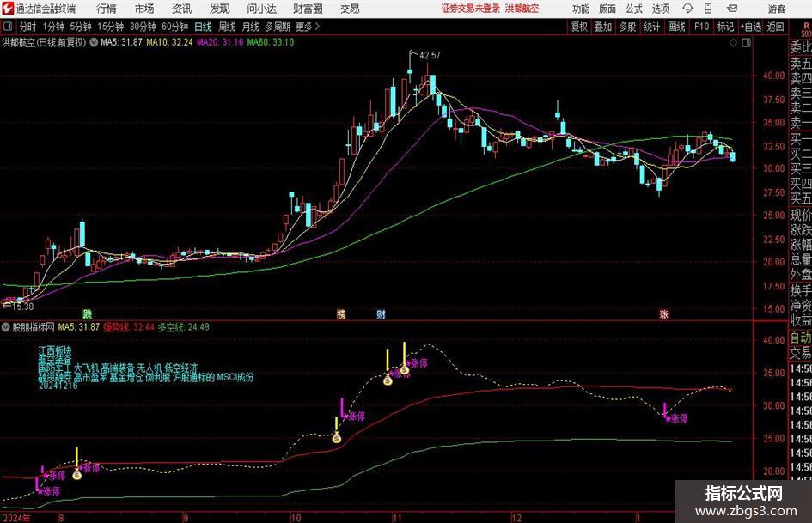This screenshot has height=523, width=812.
Task: Click the green 跌 event marker
Action: tap(88, 313)
